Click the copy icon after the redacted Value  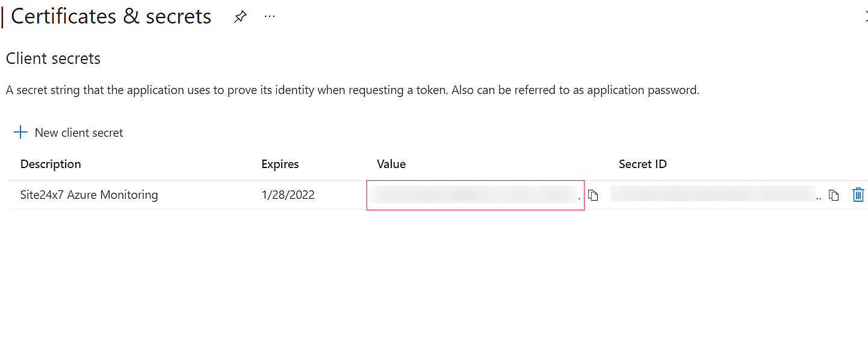594,195
